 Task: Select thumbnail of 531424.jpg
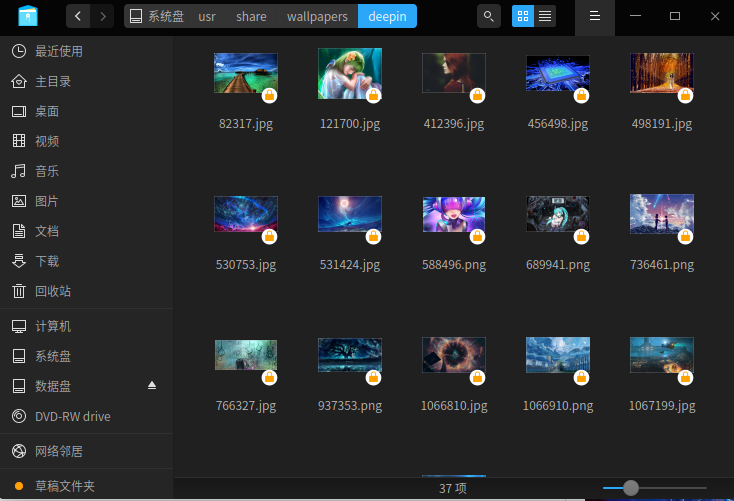tap(350, 214)
